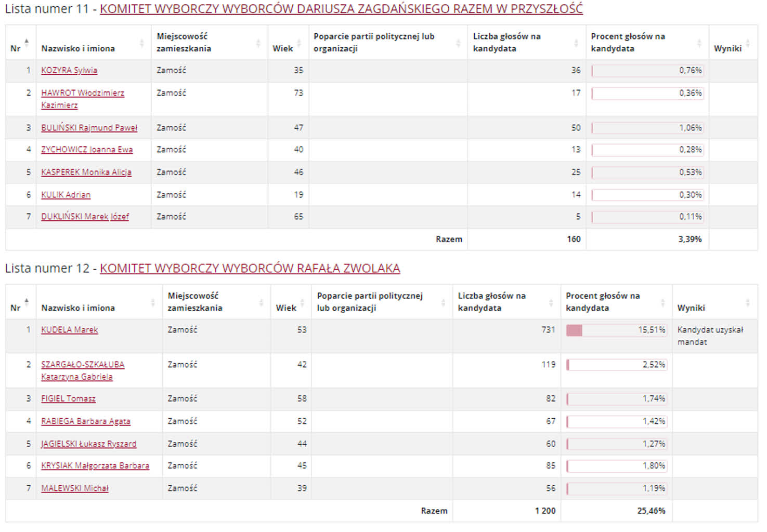Sort List 12 by Nazwisko i imiona arrows
The width and height of the screenshot is (767, 532).
153,302
